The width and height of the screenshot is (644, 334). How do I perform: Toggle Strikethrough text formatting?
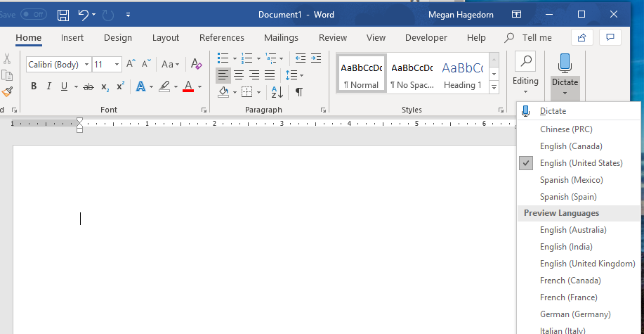click(88, 86)
